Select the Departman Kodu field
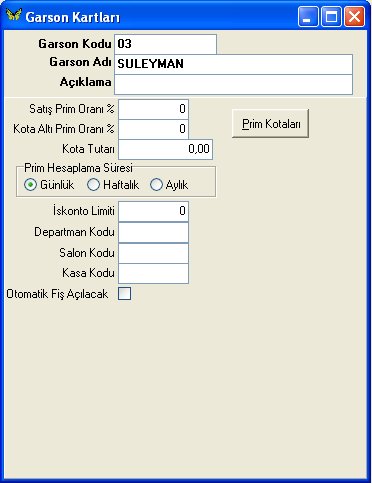 click(x=153, y=232)
